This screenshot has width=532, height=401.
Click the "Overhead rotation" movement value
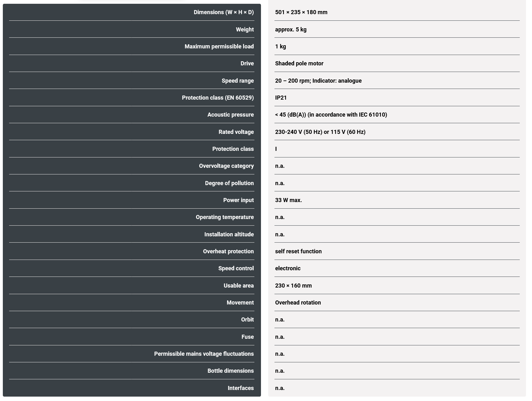298,303
